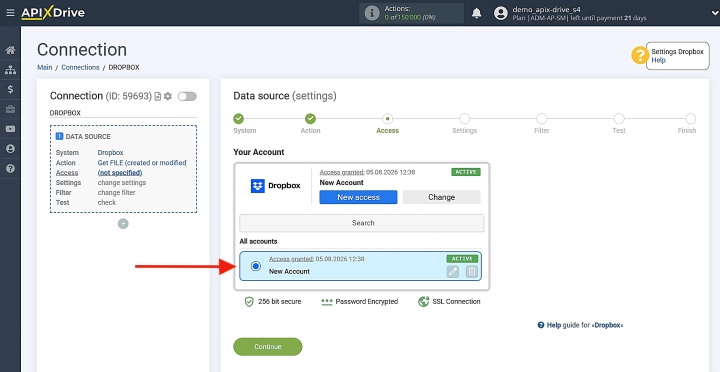Click the Continue button

(x=268, y=347)
